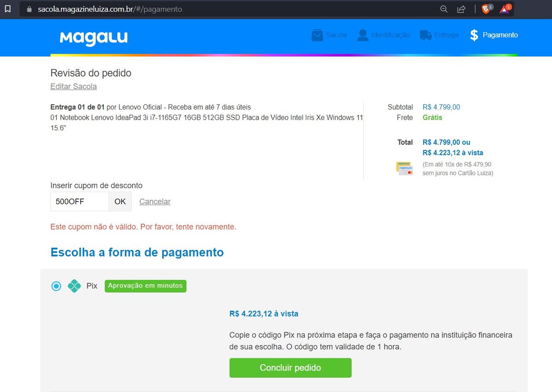Open the search magnifier icon
The height and width of the screenshot is (392, 552).
pos(443,9)
